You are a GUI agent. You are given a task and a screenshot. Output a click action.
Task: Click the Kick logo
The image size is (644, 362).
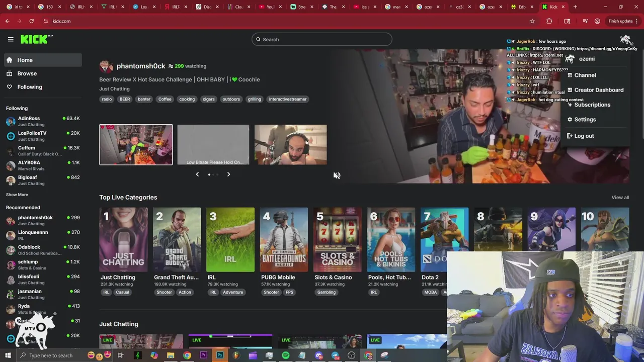click(x=37, y=39)
